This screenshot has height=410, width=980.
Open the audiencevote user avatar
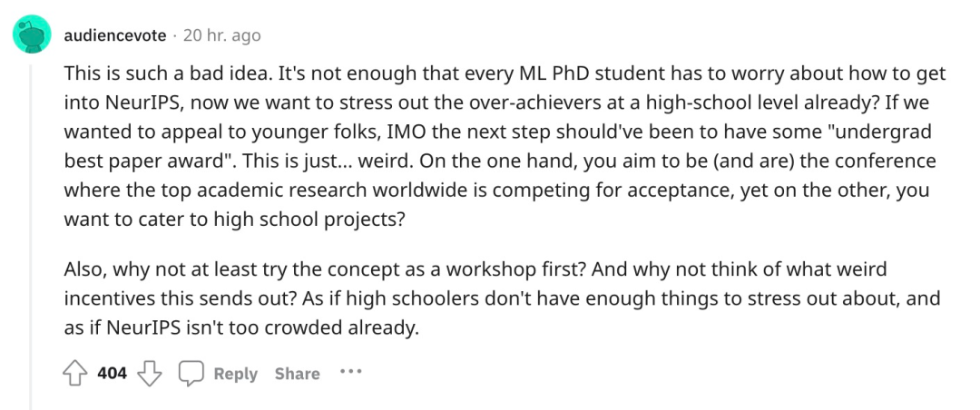(30, 35)
